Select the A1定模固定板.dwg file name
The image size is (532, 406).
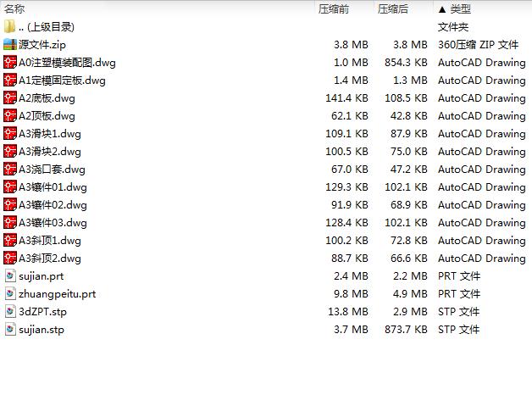[x=62, y=80]
